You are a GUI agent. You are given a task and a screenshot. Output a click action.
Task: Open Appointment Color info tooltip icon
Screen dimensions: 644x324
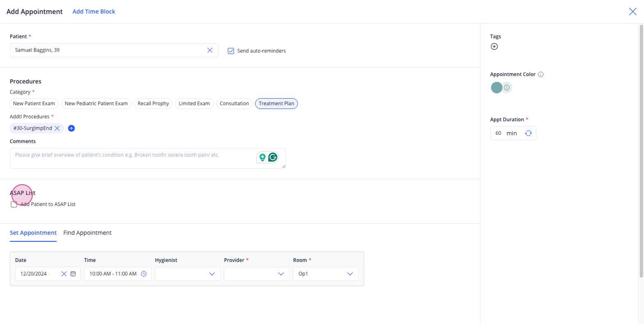tap(541, 74)
